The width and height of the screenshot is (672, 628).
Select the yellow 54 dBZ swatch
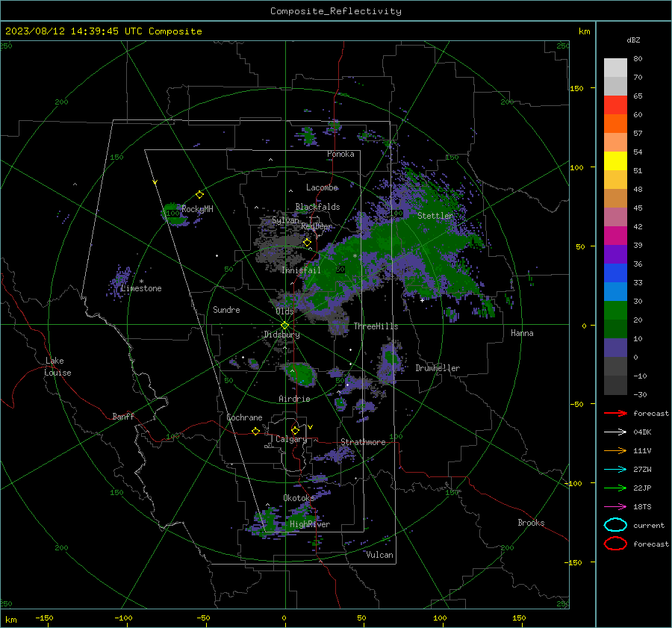(x=615, y=161)
